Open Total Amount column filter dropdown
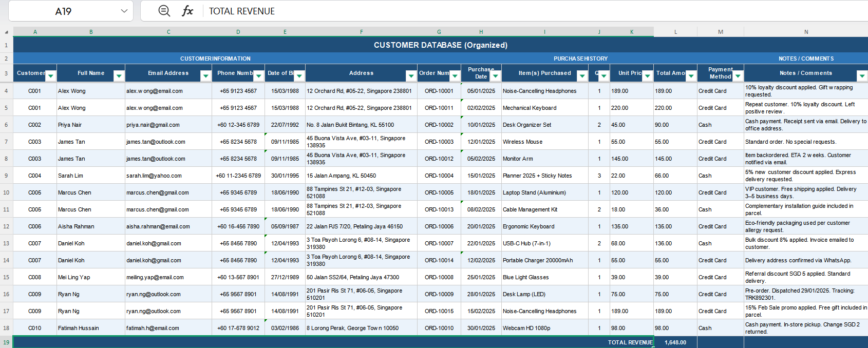 click(691, 76)
